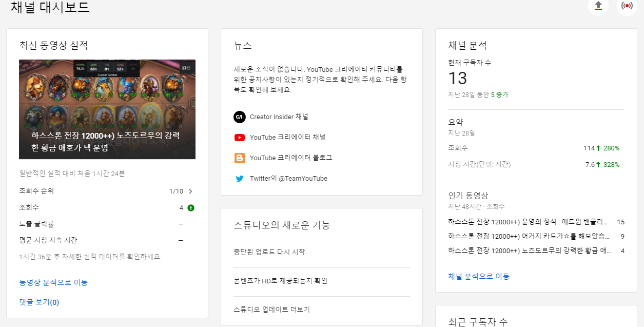Click the upload video icon
The height and width of the screenshot is (327, 644).
598,6
